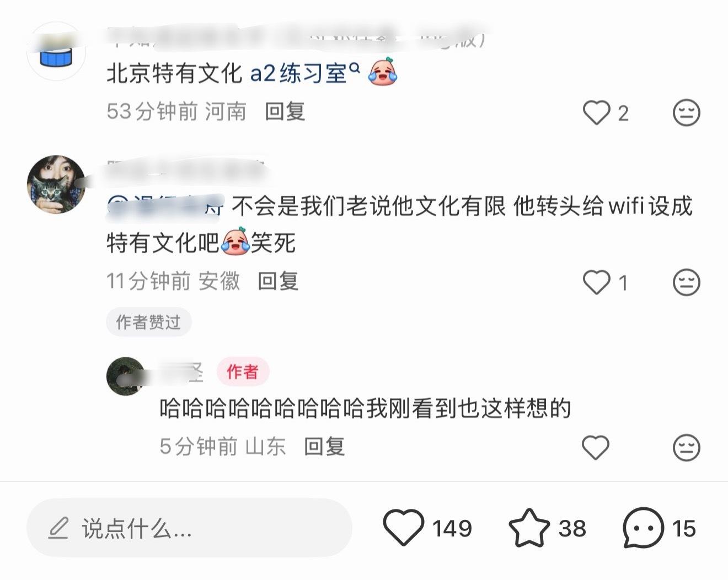Reply to the 11分钟前 安徽 comment
Viewport: 728px width, 580px height.
tap(279, 281)
